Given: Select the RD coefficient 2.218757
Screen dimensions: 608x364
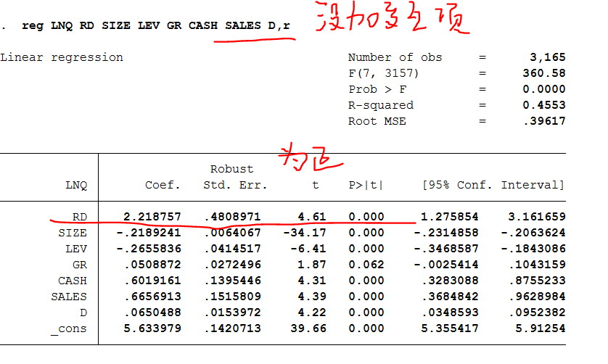Looking at the screenshot, I should [x=152, y=217].
